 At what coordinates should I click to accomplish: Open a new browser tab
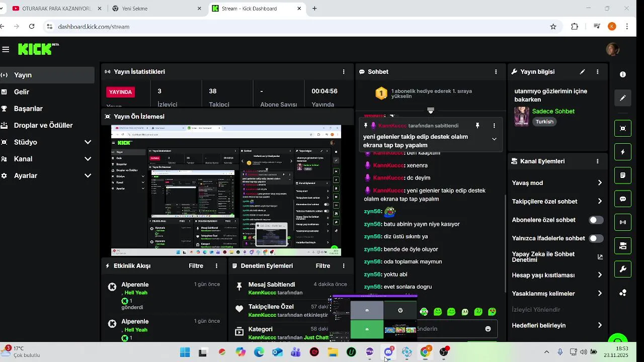[314, 9]
